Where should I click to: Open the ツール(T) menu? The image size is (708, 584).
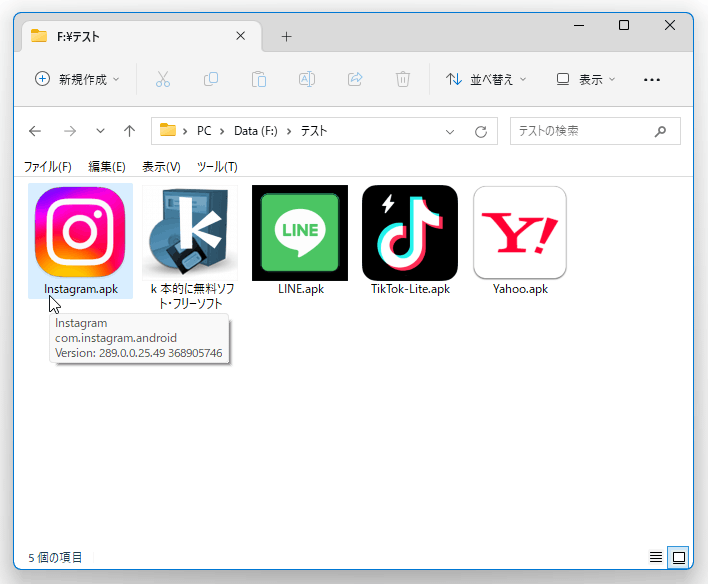tap(217, 167)
